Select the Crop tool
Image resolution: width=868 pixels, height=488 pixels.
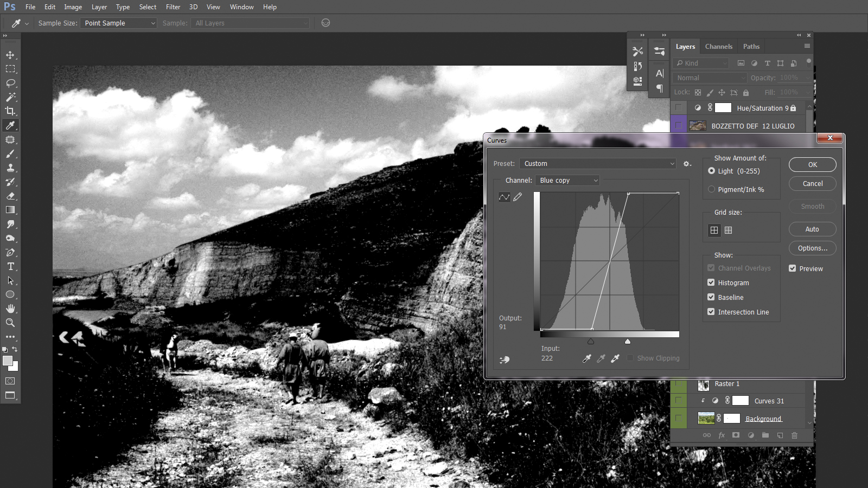pos(10,111)
